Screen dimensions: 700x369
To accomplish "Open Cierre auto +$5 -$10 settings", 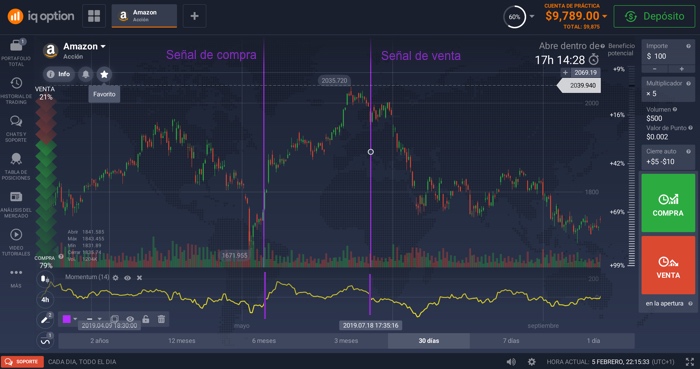I will (668, 157).
